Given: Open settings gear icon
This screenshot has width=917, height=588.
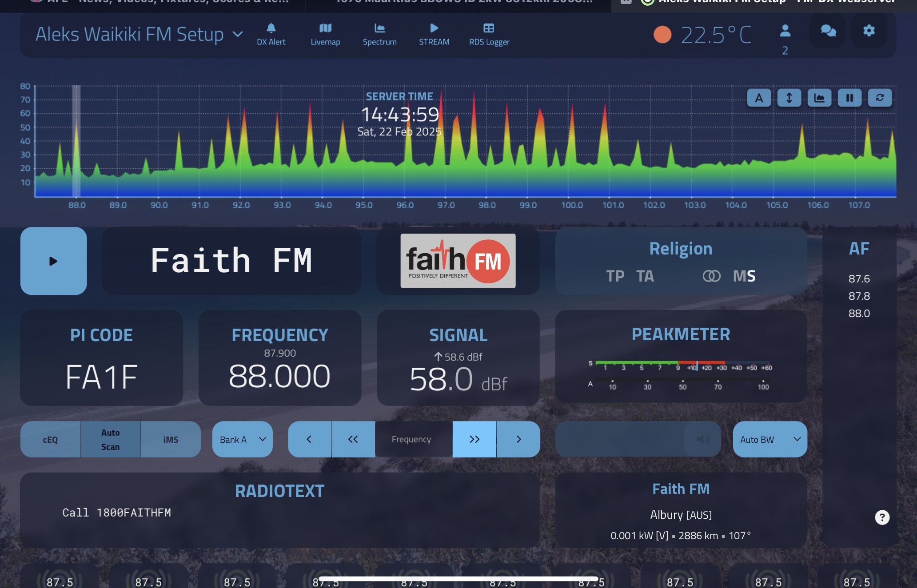Looking at the screenshot, I should tap(869, 31).
